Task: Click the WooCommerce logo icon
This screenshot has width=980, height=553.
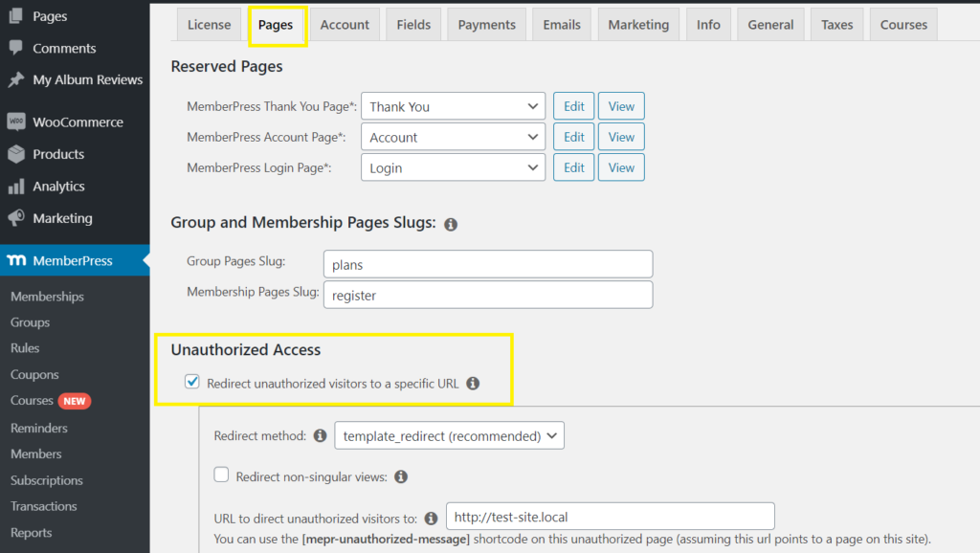Action: pyautogui.click(x=15, y=122)
